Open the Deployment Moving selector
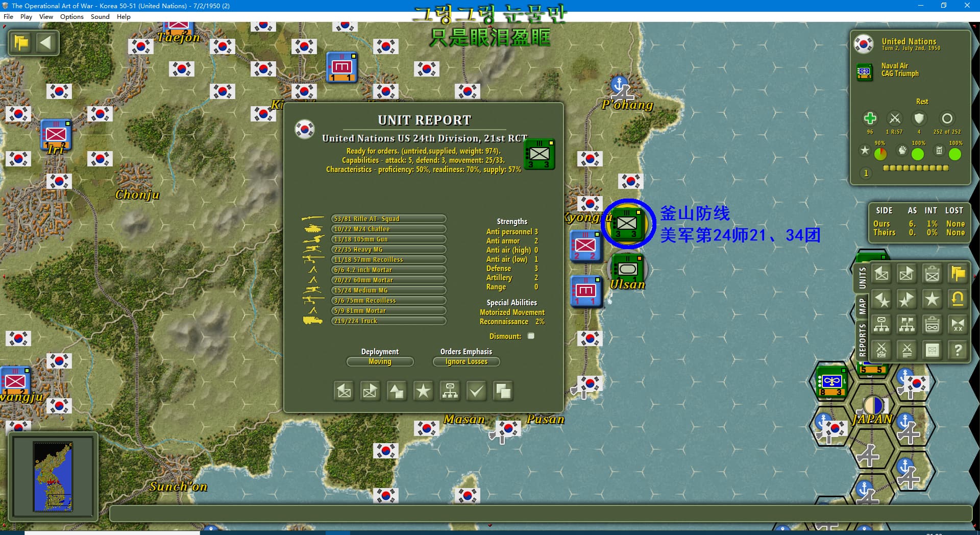Image resolution: width=980 pixels, height=535 pixels. 380,361
